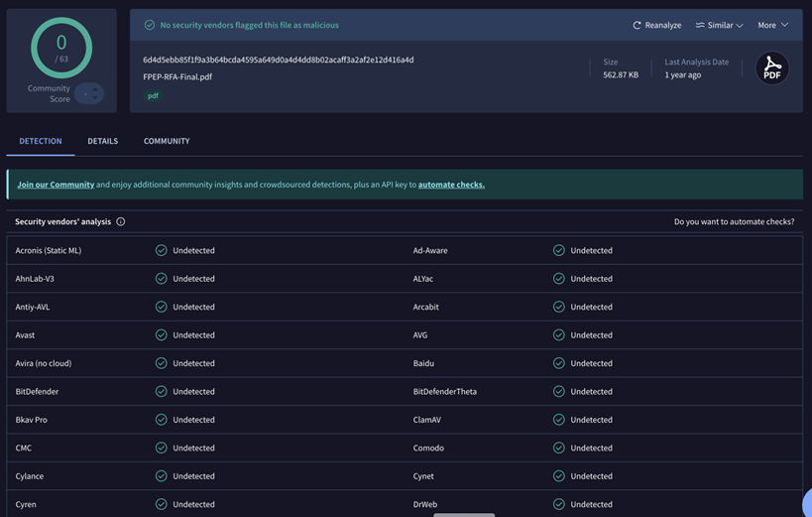
Task: Click the 0/63 detection score circle
Action: (61, 48)
